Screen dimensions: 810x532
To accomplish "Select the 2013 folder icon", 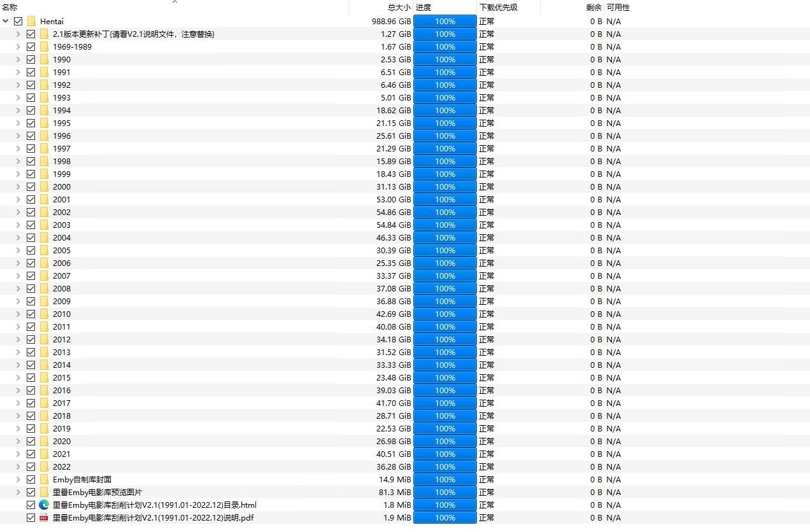I will tap(44, 352).
